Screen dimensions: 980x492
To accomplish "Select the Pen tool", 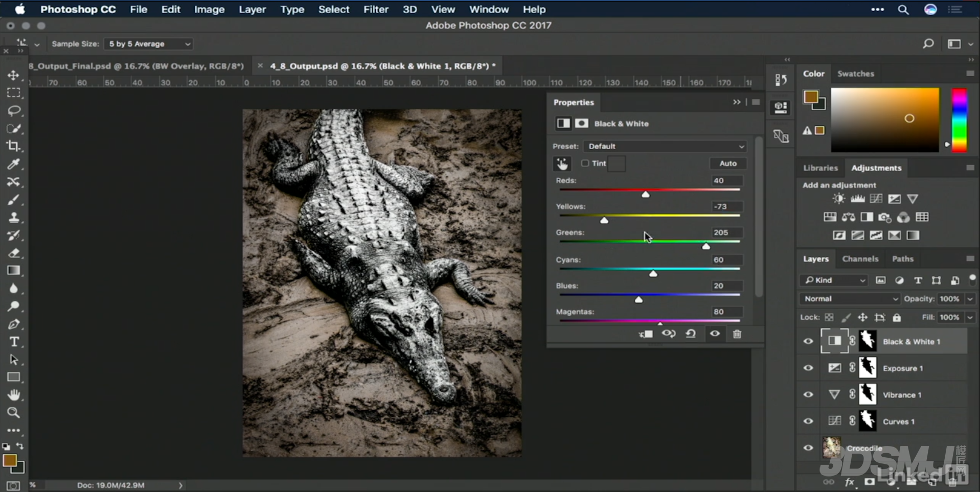I will [x=14, y=324].
